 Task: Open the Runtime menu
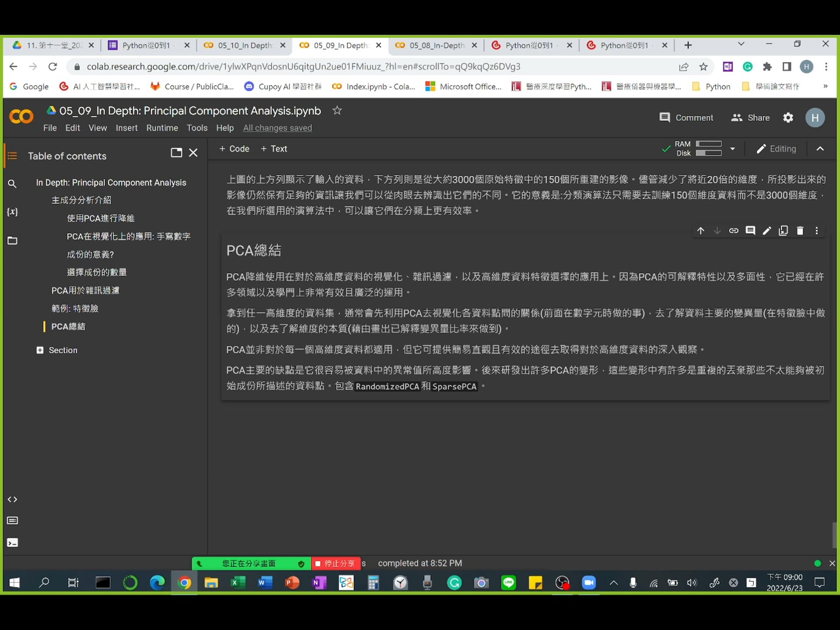pos(162,128)
